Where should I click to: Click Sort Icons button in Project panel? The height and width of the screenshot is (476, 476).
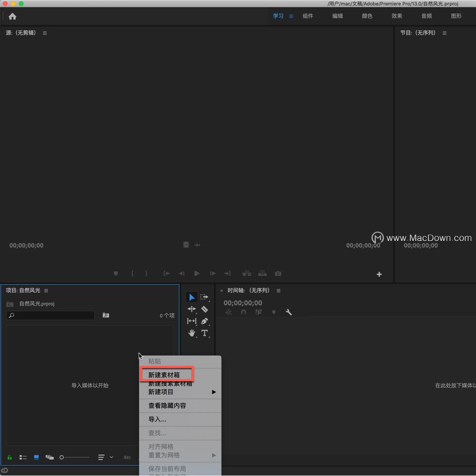pos(101,457)
